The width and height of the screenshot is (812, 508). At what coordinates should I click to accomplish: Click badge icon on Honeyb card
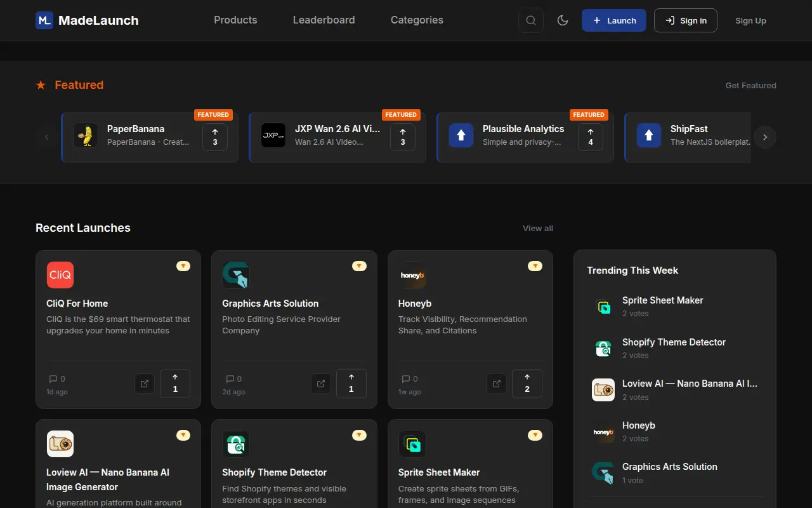(535, 266)
